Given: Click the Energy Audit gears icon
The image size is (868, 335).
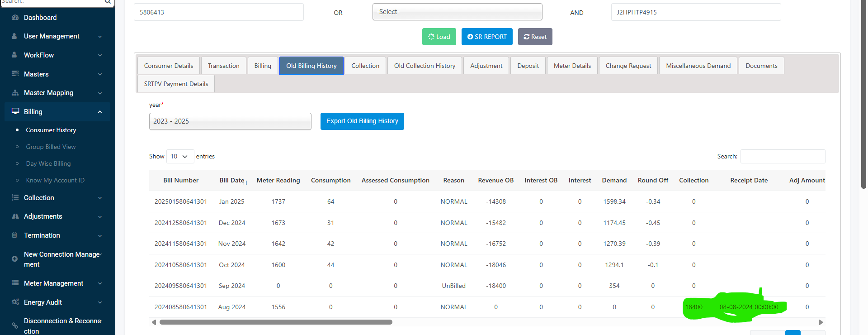Looking at the screenshot, I should pyautogui.click(x=15, y=302).
